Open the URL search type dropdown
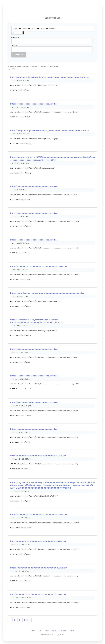The height and width of the screenshot is (644, 105). click(18, 33)
